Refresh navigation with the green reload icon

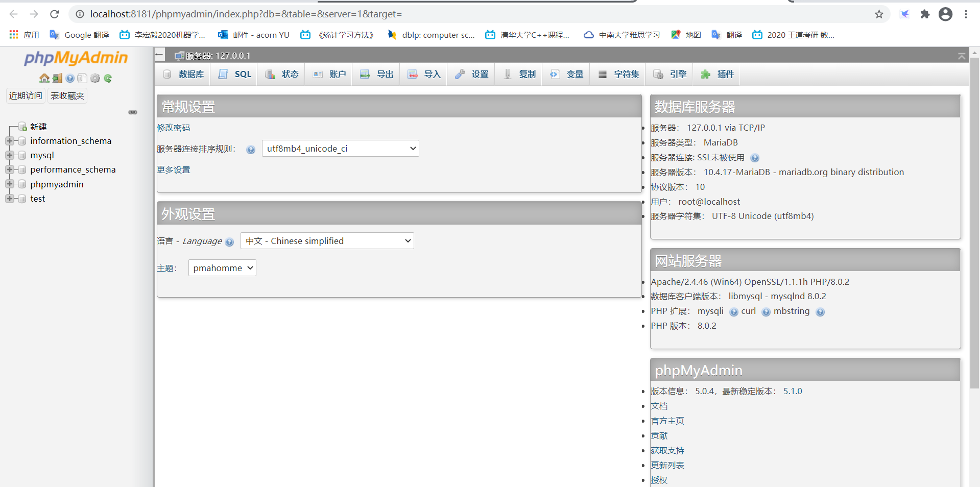(108, 78)
